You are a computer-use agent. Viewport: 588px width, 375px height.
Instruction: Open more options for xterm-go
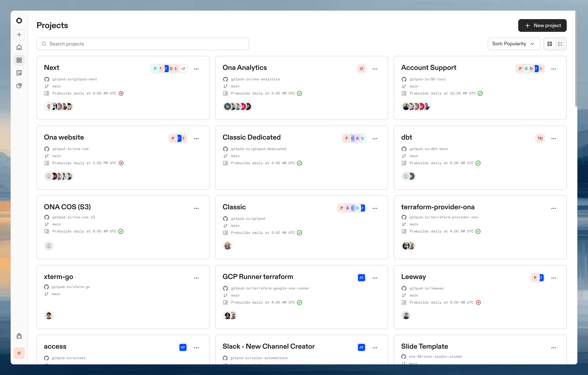(196, 278)
